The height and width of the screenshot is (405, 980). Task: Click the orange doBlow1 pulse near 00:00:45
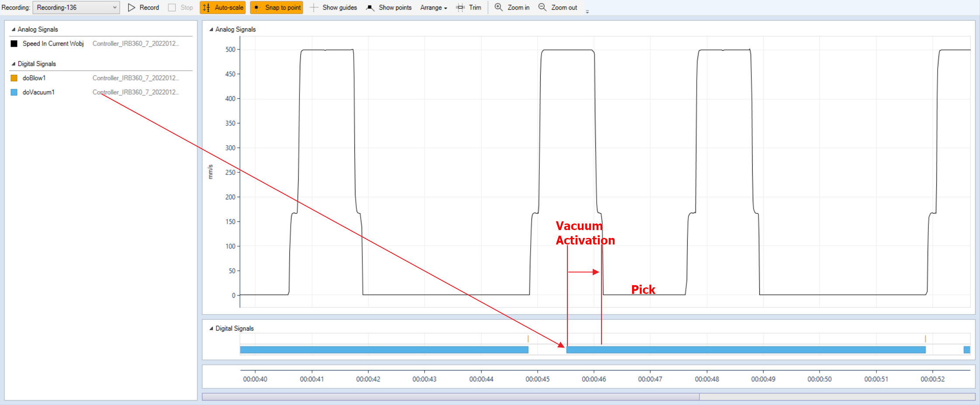point(528,339)
